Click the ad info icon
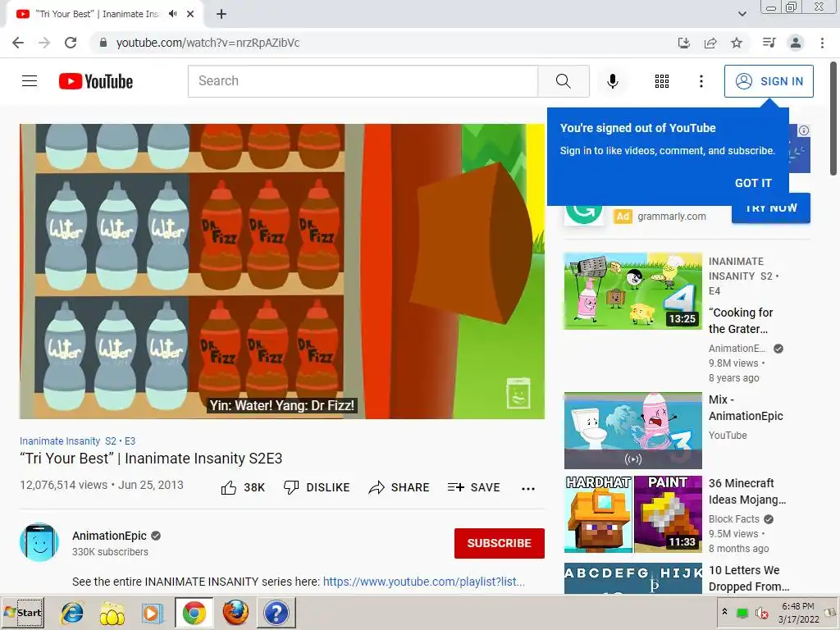Screen dimensions: 840x630 tap(804, 130)
